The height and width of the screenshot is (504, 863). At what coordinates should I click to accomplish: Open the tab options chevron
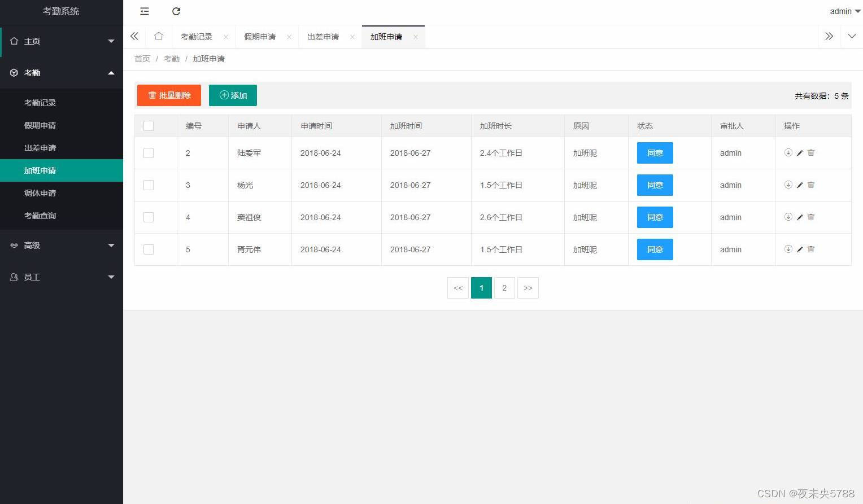pos(852,36)
